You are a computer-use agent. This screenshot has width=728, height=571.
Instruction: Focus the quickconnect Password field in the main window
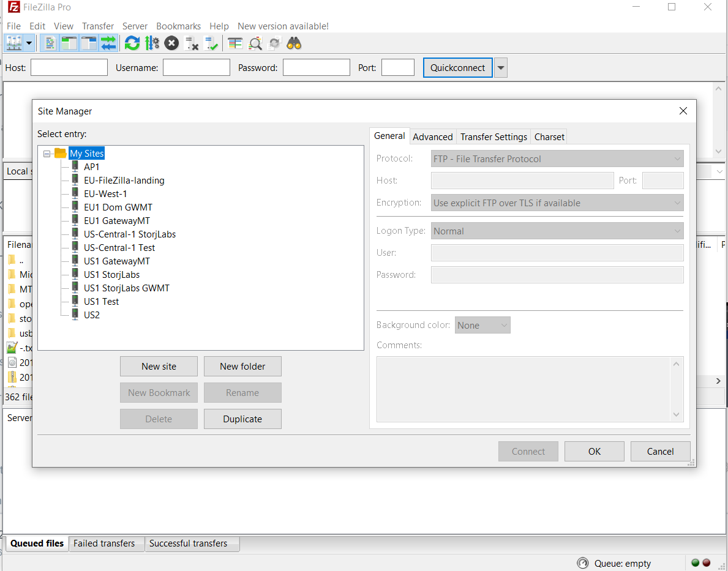316,67
